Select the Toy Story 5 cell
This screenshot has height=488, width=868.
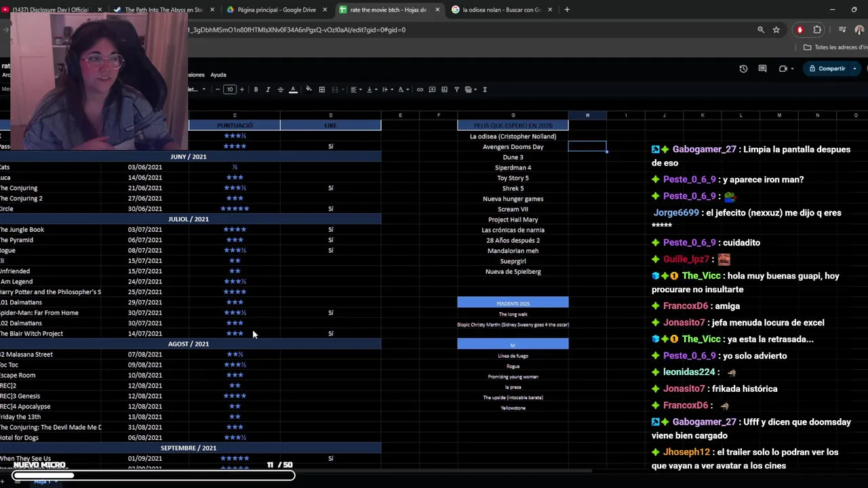[513, 178]
